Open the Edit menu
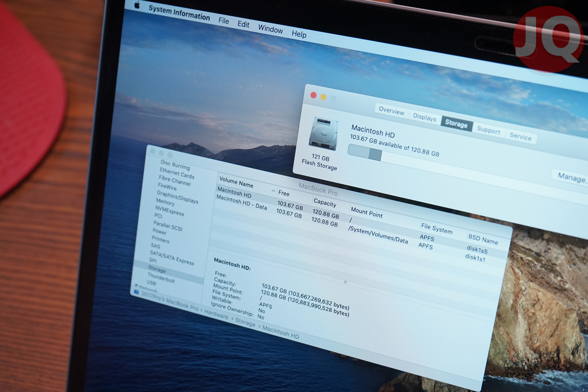Screen dimensions: 588x392 point(244,24)
